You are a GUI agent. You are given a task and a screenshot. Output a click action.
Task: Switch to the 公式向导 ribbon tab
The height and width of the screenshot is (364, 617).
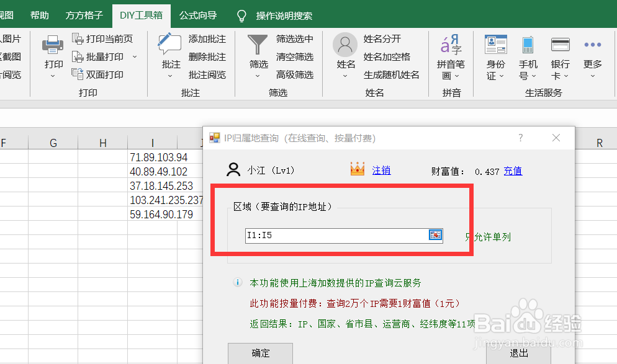[197, 15]
